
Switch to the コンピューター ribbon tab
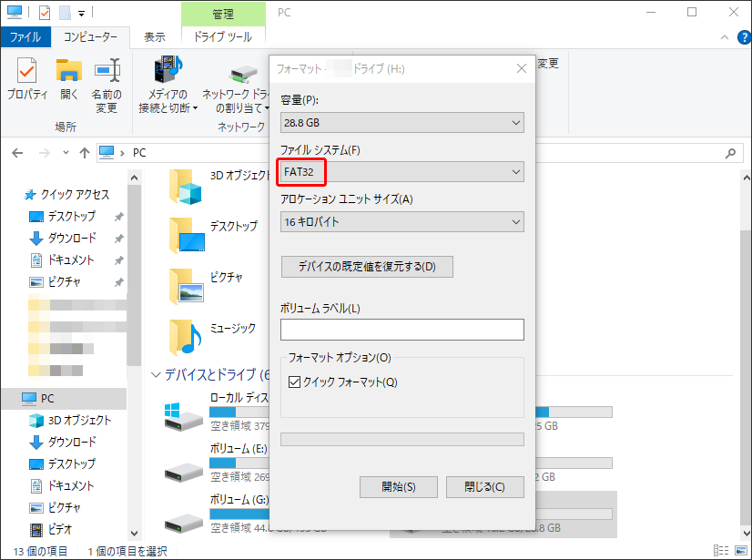(x=90, y=37)
